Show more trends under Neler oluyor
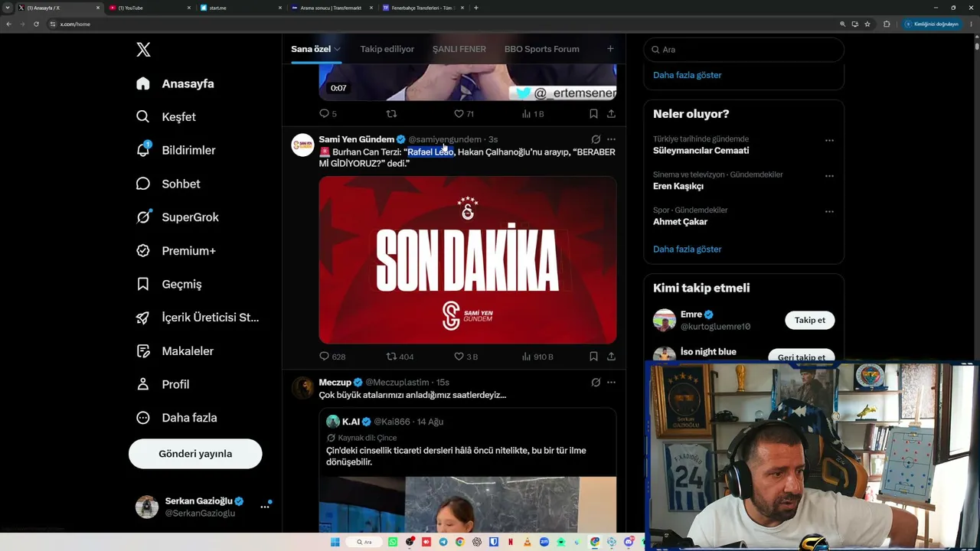980x551 pixels. point(688,249)
